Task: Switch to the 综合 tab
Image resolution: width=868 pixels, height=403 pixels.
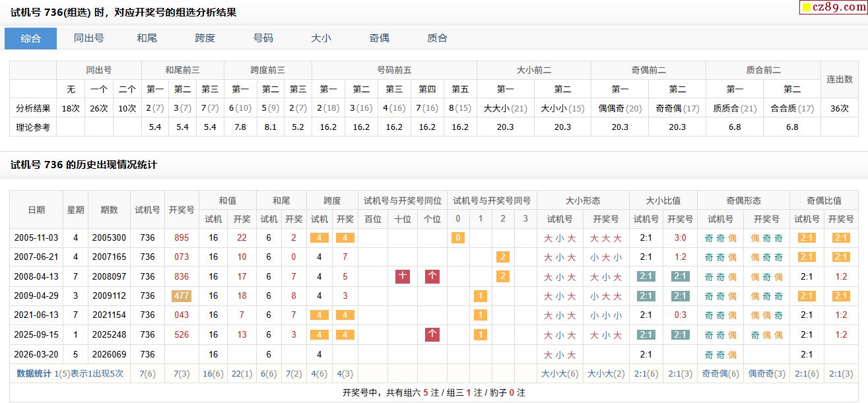Action: (30, 38)
